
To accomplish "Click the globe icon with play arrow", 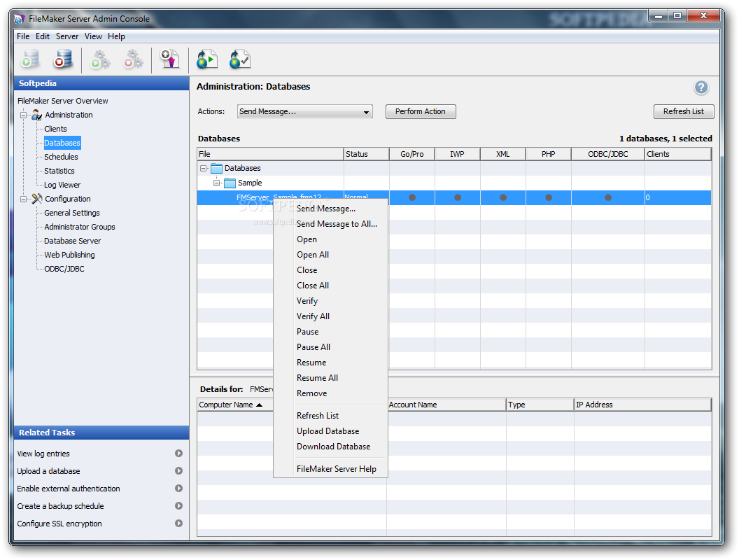I will click(207, 60).
